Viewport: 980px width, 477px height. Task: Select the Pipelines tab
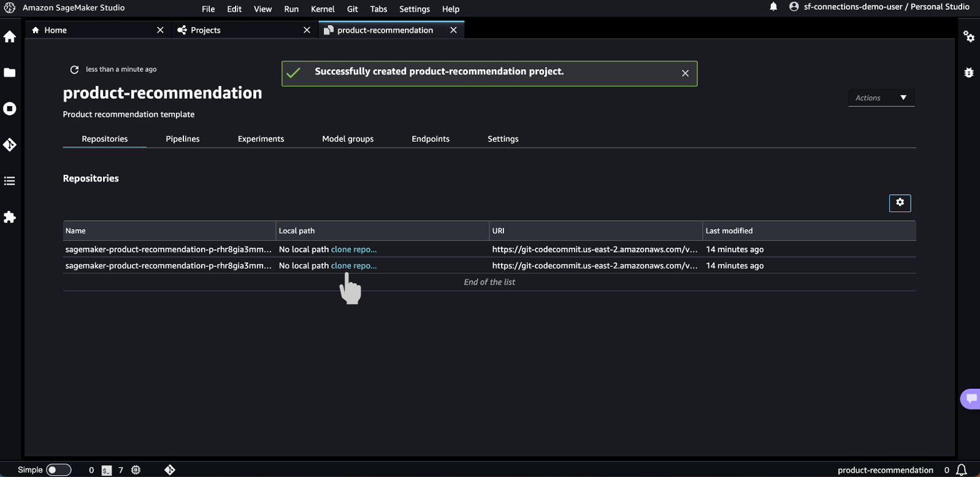point(183,139)
